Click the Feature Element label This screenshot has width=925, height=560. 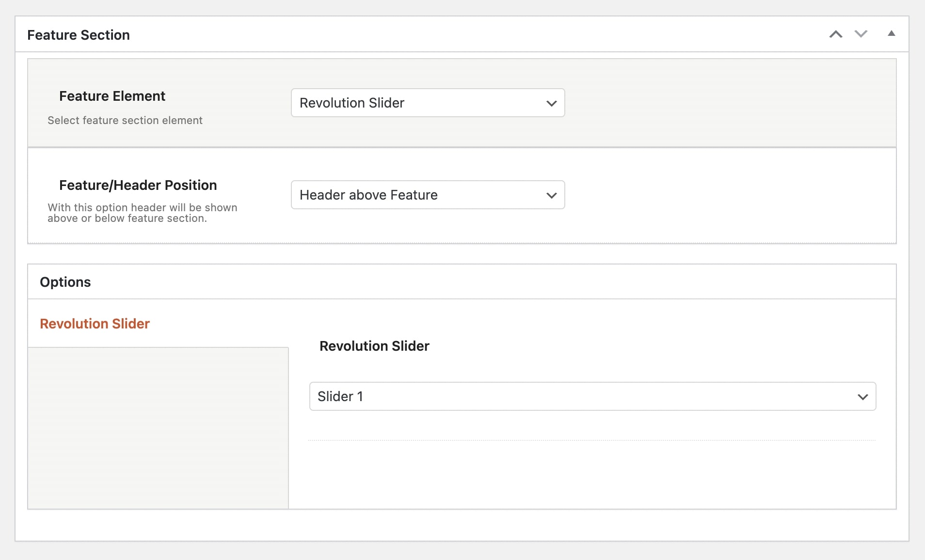tap(112, 96)
